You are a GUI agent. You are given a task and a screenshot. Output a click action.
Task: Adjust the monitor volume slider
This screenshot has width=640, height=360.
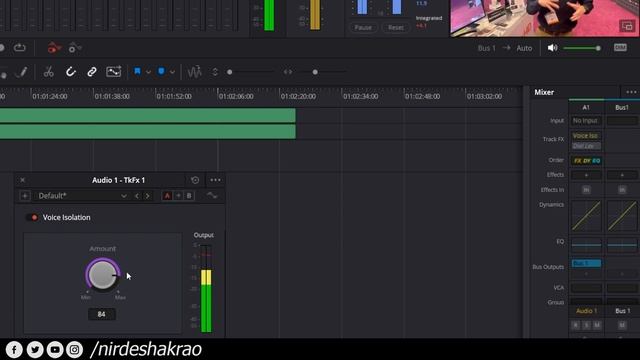582,48
